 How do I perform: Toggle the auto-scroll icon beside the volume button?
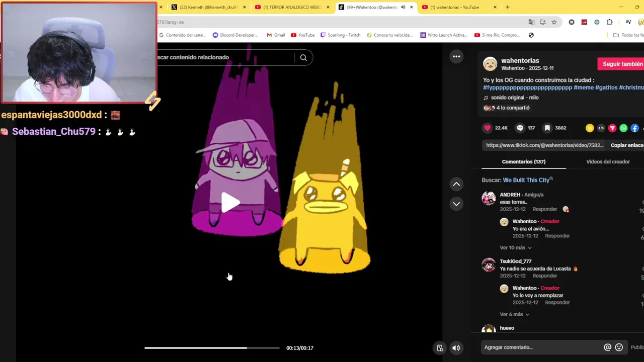[x=440, y=348]
